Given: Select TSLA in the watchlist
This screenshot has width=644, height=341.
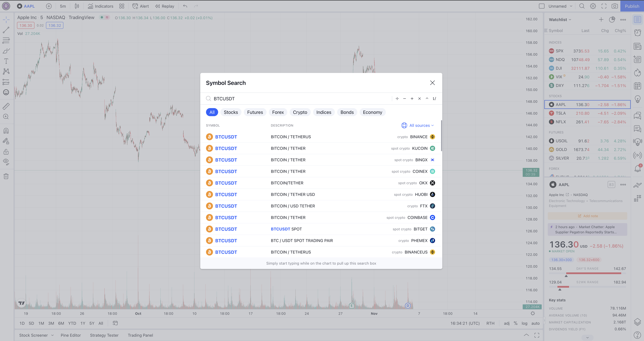Looking at the screenshot, I should 588,113.
